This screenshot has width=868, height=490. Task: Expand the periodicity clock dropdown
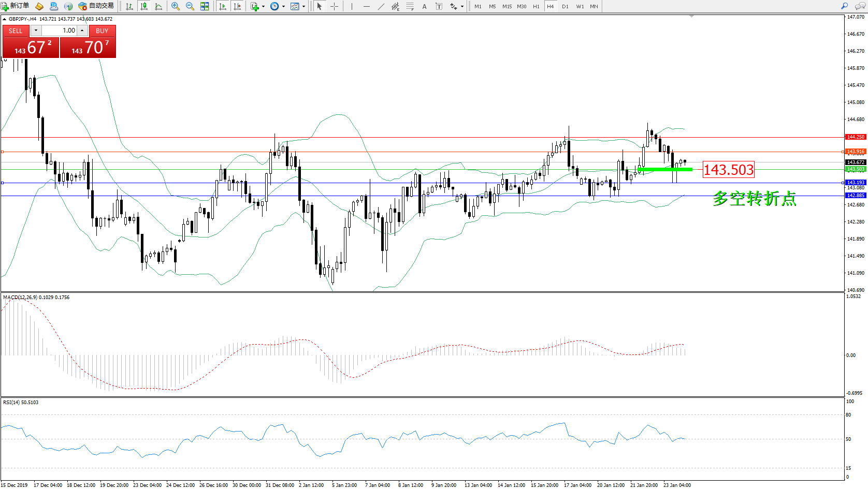283,7
